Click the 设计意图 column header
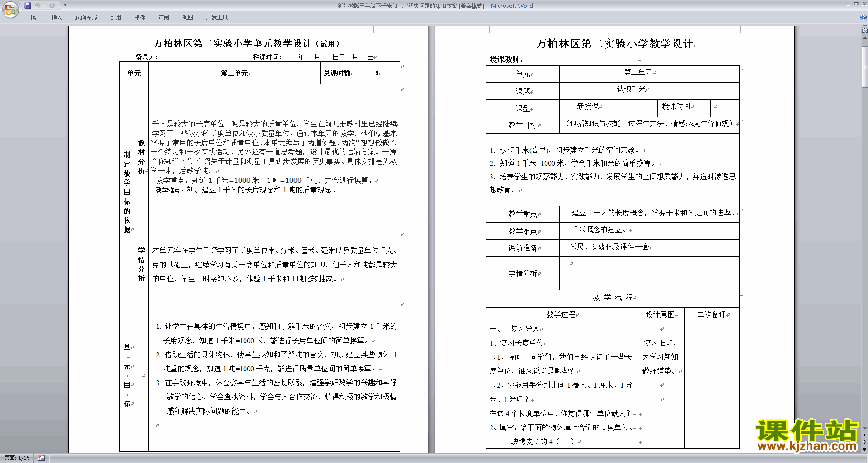 point(660,314)
